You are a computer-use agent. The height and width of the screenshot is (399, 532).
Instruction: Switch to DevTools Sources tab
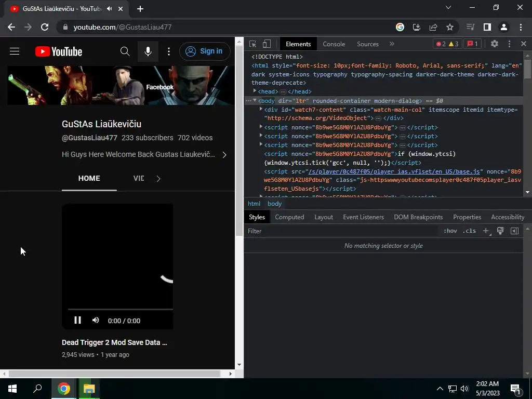[x=367, y=44]
